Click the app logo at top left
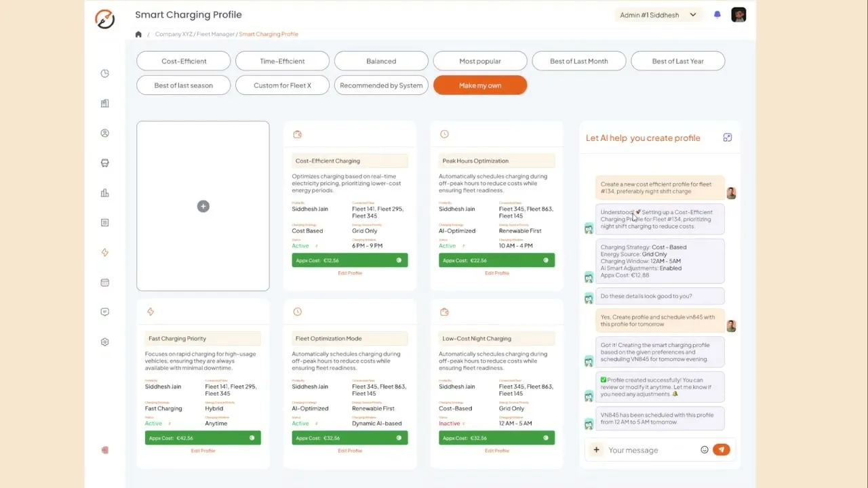The width and height of the screenshot is (868, 488). [x=105, y=19]
